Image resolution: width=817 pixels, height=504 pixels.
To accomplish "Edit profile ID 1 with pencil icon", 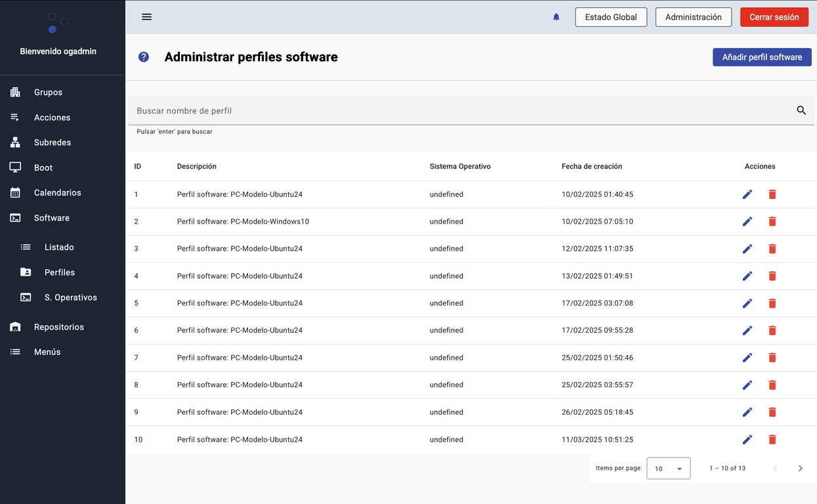I will 747,194.
